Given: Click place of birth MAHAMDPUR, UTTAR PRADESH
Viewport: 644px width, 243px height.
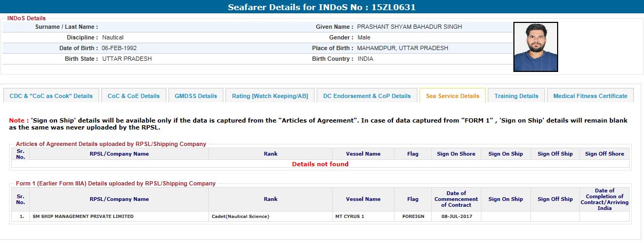Looking at the screenshot, I should pyautogui.click(x=402, y=48).
